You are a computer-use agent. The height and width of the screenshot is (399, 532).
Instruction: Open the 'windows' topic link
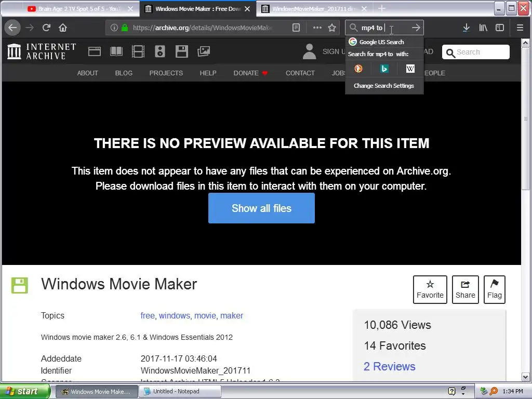click(175, 315)
